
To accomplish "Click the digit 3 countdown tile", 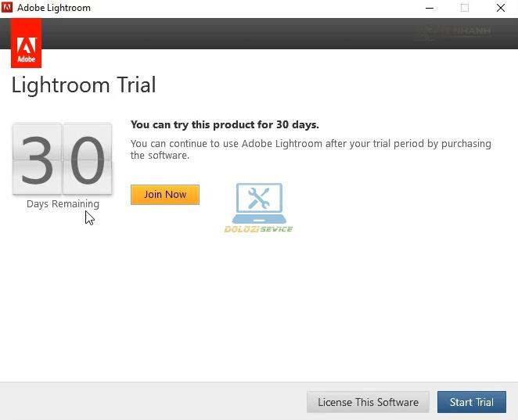I will click(x=37, y=159).
